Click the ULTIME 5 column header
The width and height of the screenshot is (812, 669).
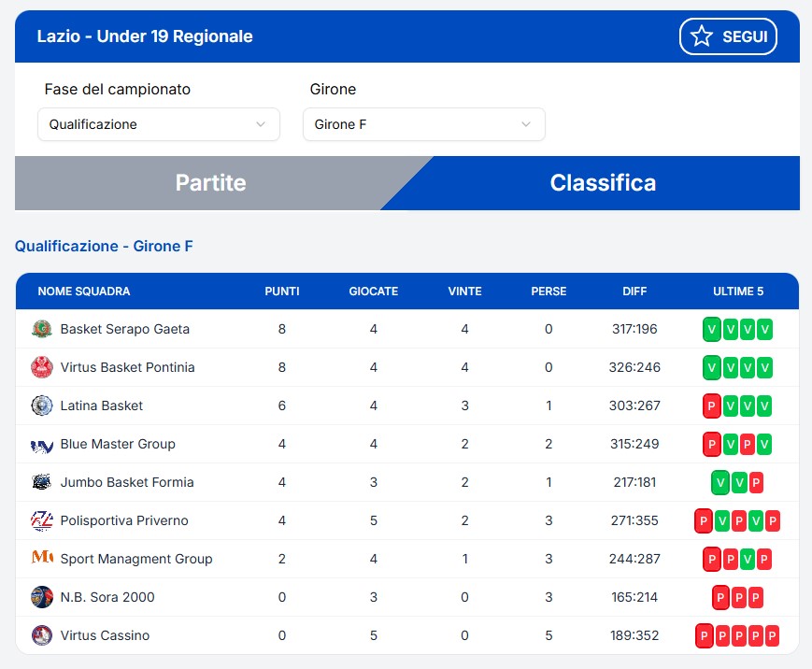click(738, 292)
